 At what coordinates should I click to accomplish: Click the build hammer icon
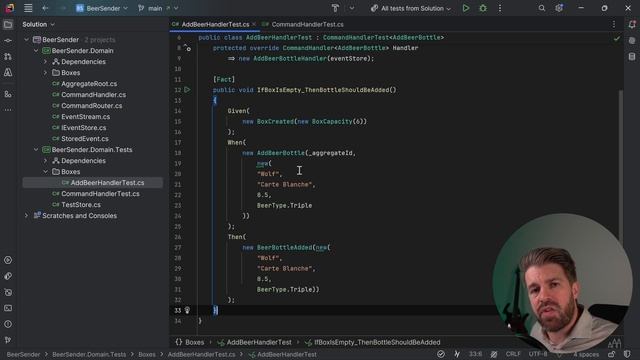pyautogui.click(x=335, y=8)
